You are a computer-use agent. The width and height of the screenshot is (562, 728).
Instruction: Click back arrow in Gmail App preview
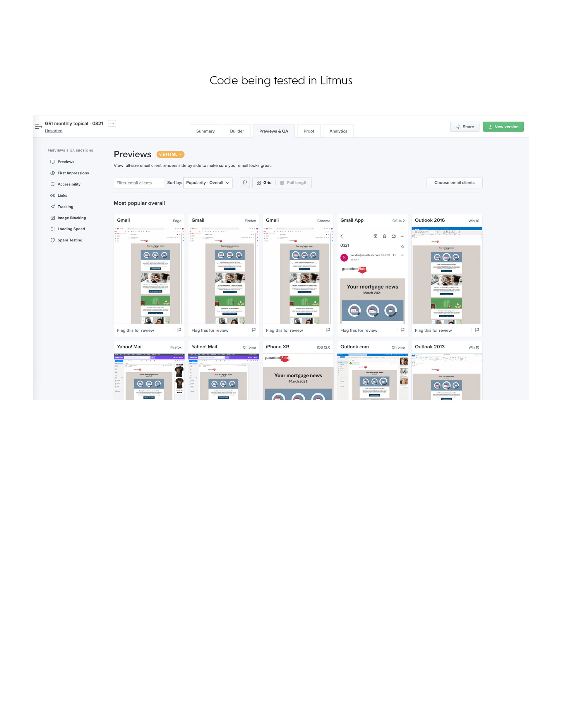(342, 236)
